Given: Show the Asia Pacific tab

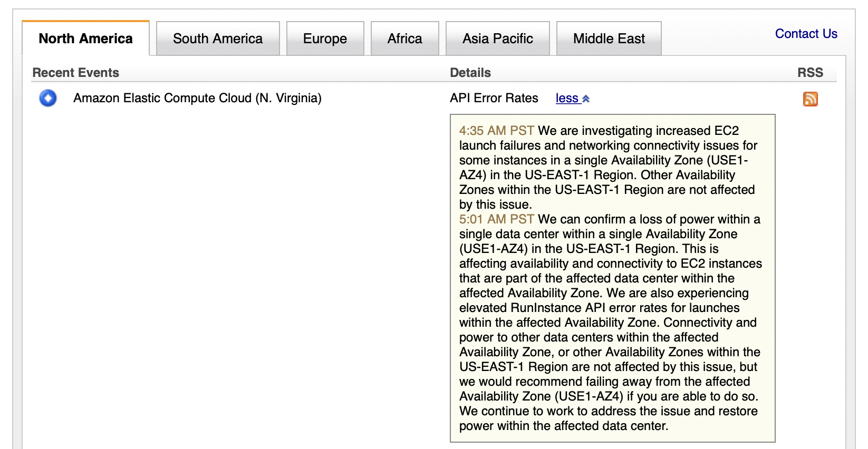Looking at the screenshot, I should point(497,38).
